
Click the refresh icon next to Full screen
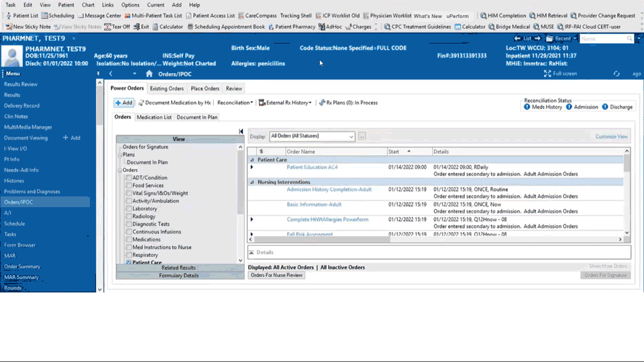(x=616, y=74)
